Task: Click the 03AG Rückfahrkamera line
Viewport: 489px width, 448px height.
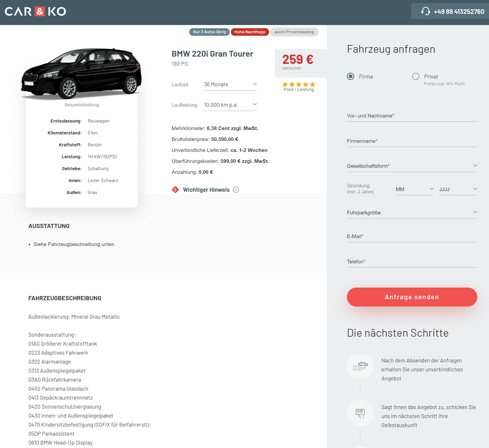Action: click(x=55, y=380)
